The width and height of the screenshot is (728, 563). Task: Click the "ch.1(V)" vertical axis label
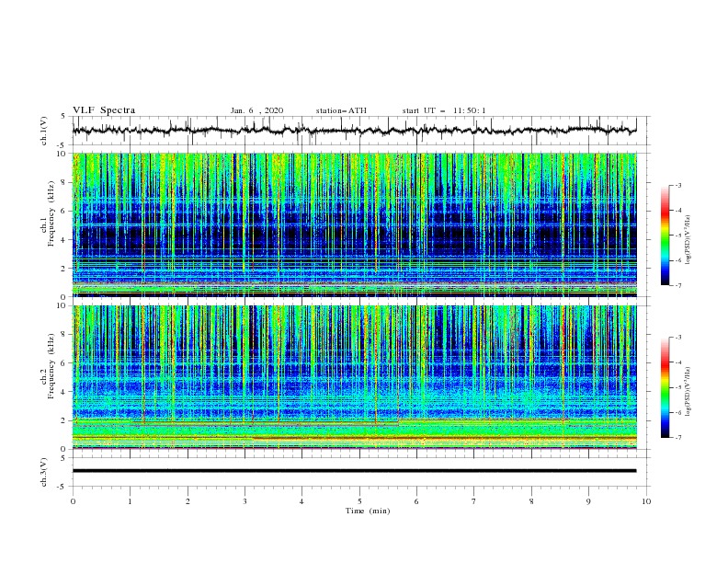tap(44, 131)
